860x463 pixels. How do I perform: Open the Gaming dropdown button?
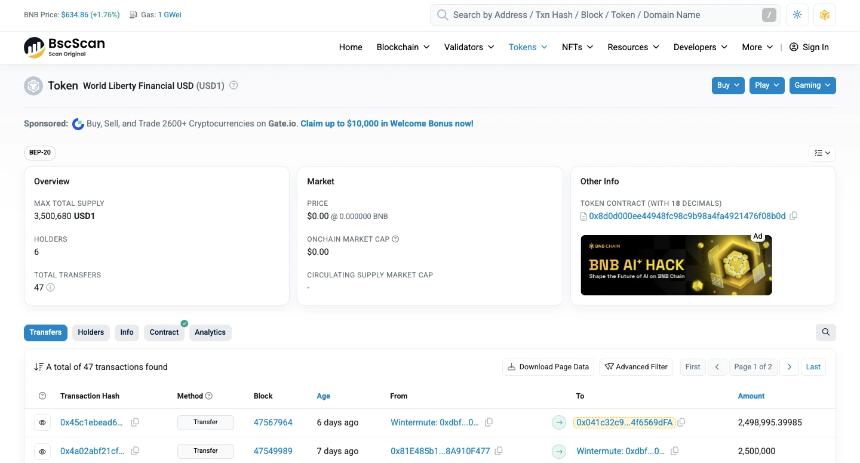coord(812,86)
